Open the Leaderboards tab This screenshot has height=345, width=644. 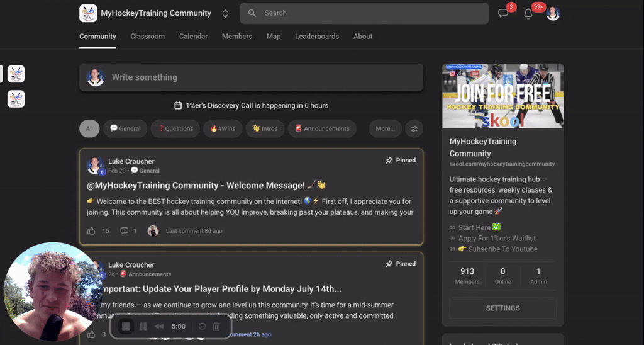point(317,36)
